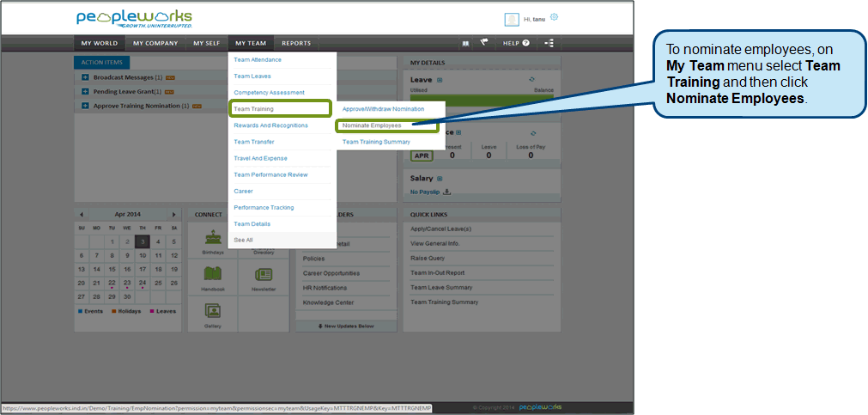Open Team In-Out Report quick link
The height and width of the screenshot is (415, 868).
coord(437,272)
